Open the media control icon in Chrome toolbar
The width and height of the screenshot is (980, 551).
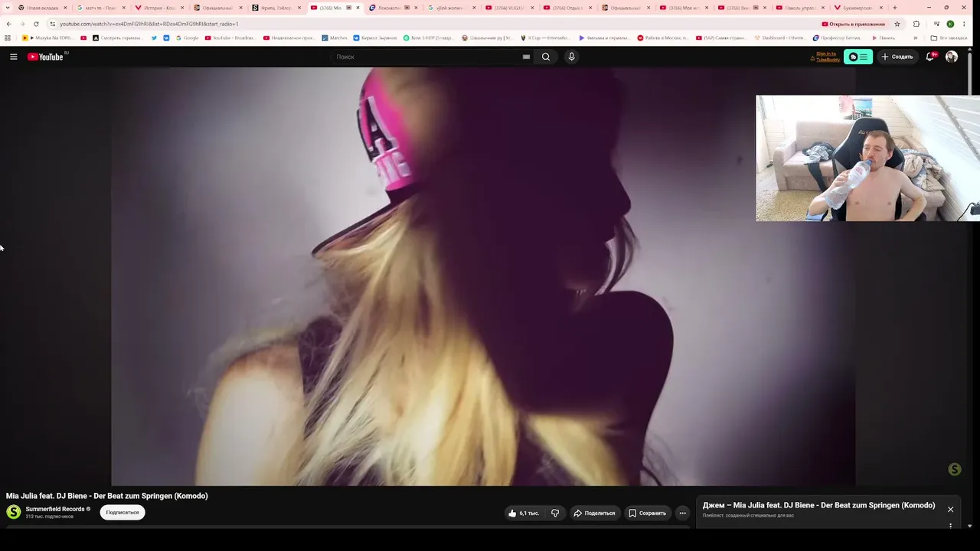[936, 24]
